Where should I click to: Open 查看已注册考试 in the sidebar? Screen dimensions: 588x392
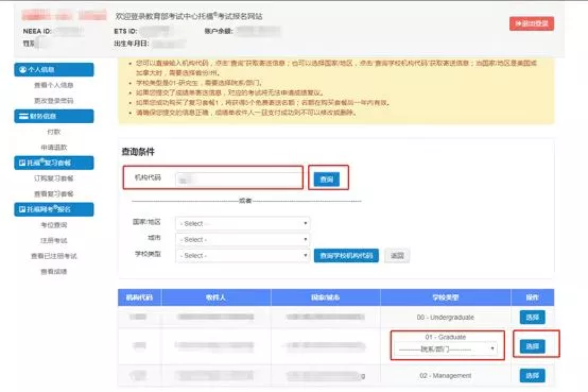point(54,256)
